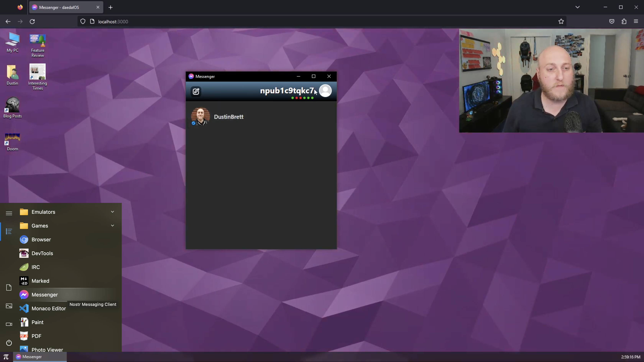Open the Marked app

[x=40, y=281]
